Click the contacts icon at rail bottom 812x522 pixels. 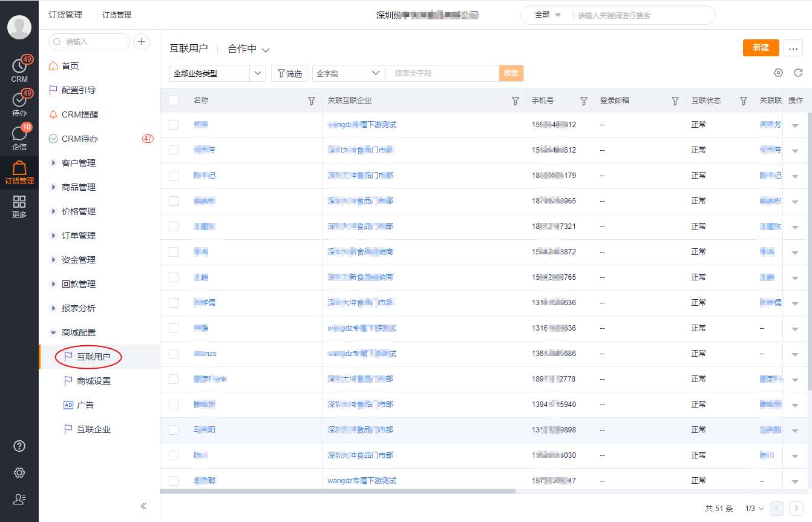[19, 500]
